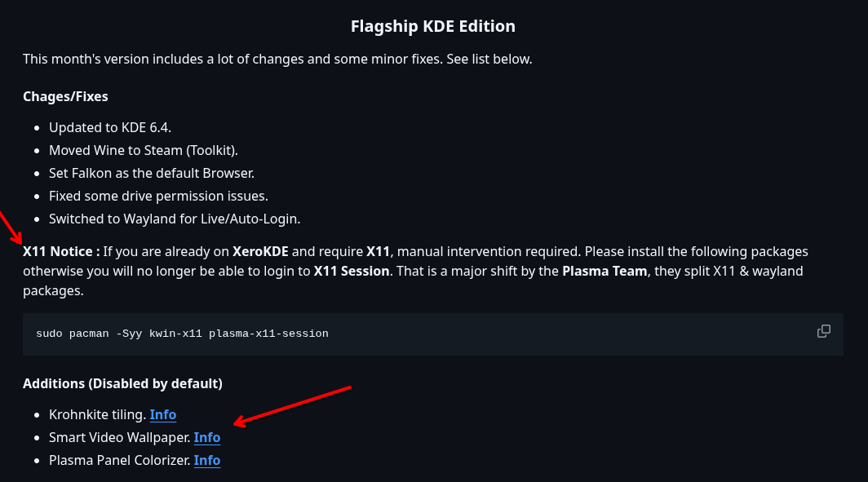Screen dimensions: 868x482
Task: Click the red arrow pointing at Info links
Action: click(292, 406)
